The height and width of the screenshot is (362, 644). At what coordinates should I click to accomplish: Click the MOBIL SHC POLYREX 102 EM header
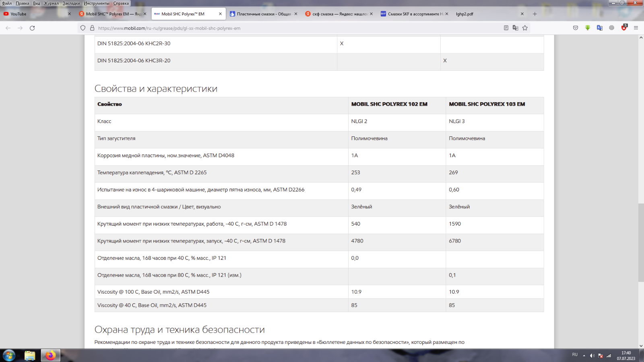[389, 104]
